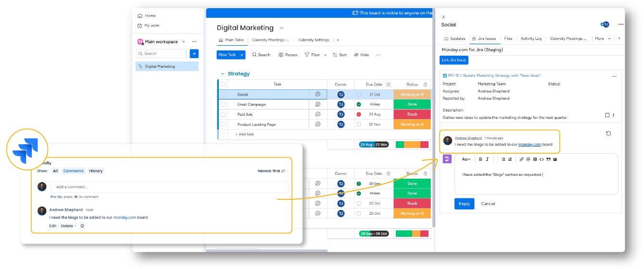Open the MT-15 Jira issue options ellipsis

pyautogui.click(x=614, y=76)
